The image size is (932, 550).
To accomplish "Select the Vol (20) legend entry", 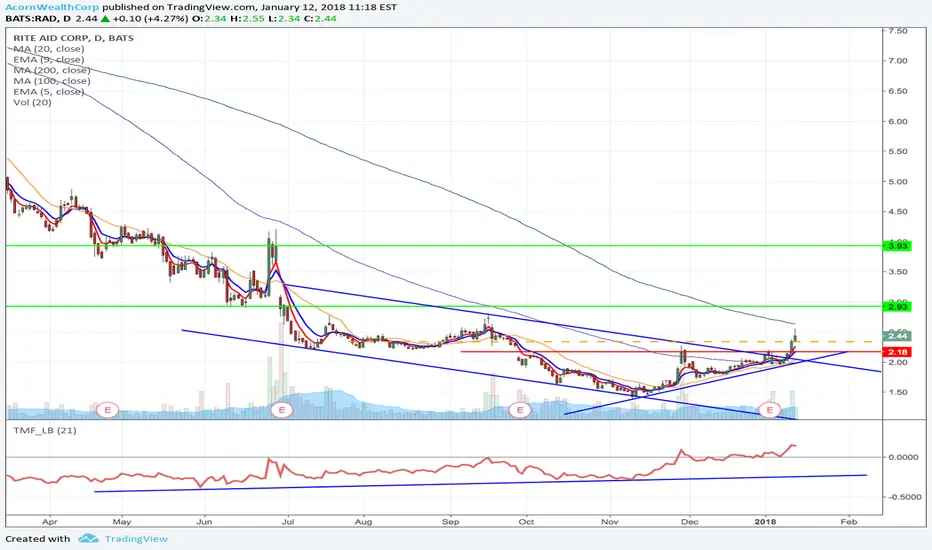I will 32,102.
